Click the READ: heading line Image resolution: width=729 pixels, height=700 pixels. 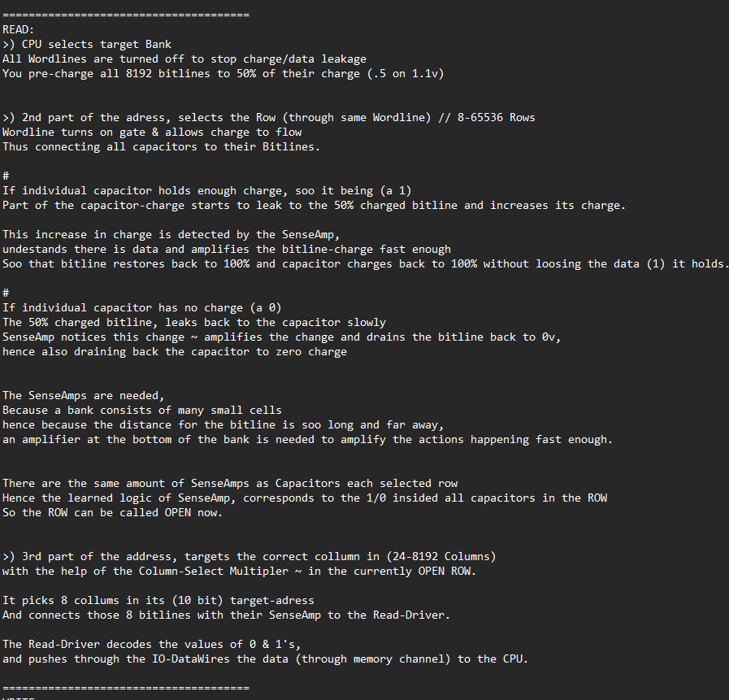[x=18, y=30]
